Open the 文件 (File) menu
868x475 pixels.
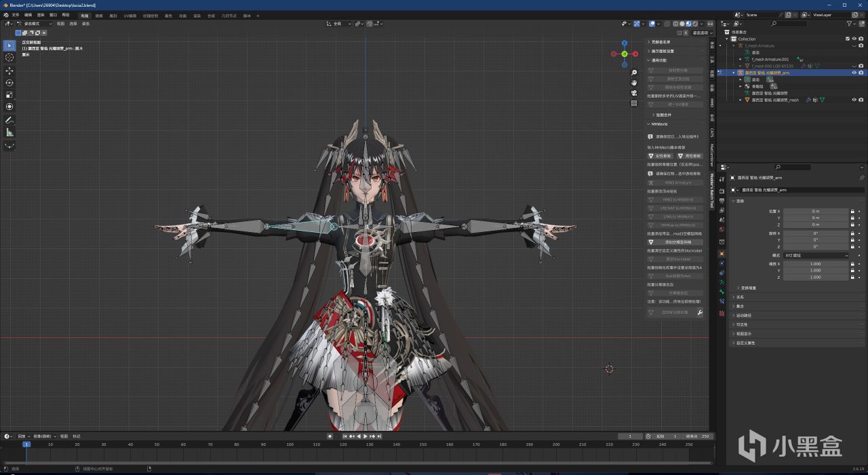pyautogui.click(x=15, y=15)
